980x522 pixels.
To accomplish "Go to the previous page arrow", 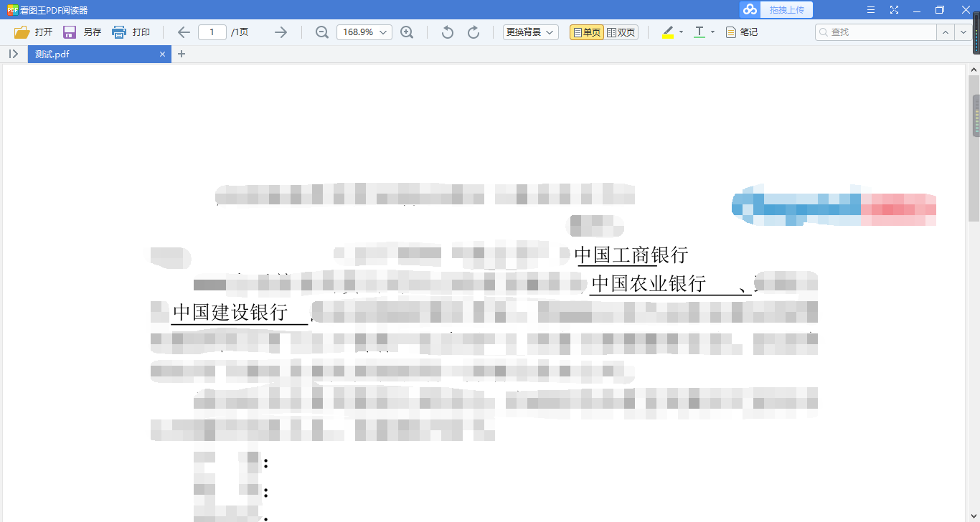I will (184, 32).
